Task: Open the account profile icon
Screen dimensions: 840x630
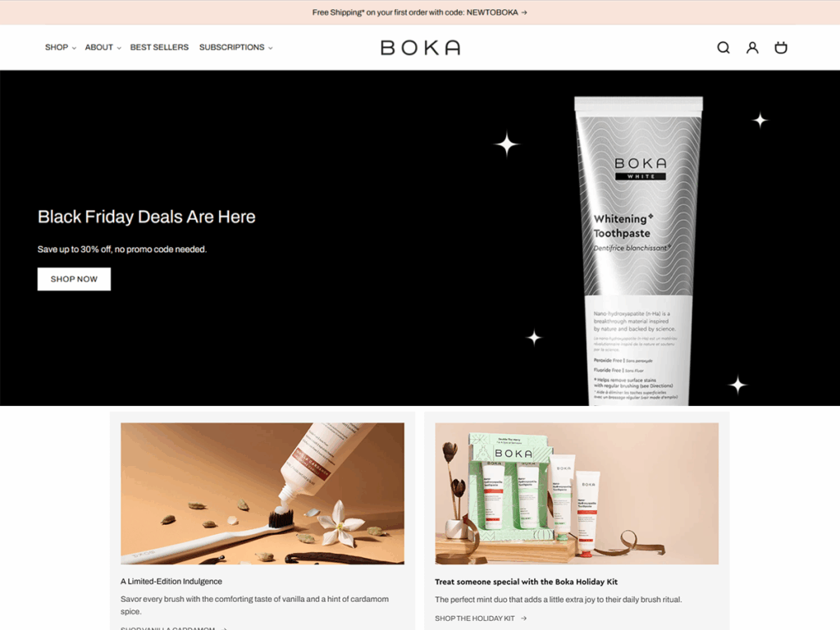Action: coord(752,48)
